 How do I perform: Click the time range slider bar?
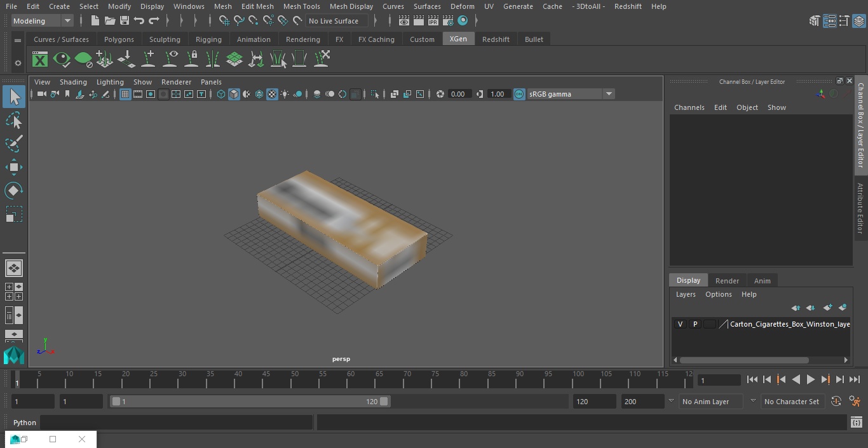pos(250,402)
